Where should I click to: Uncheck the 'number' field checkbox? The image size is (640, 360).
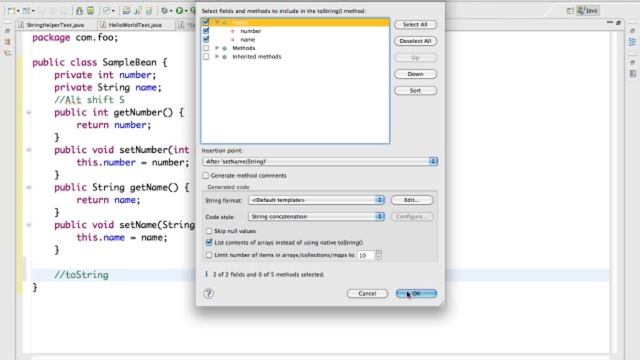coord(206,31)
